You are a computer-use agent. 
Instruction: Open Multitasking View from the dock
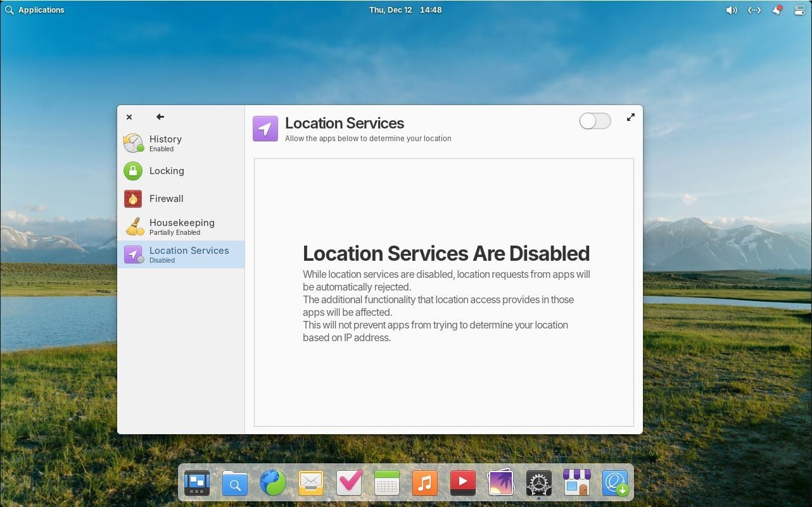click(197, 484)
